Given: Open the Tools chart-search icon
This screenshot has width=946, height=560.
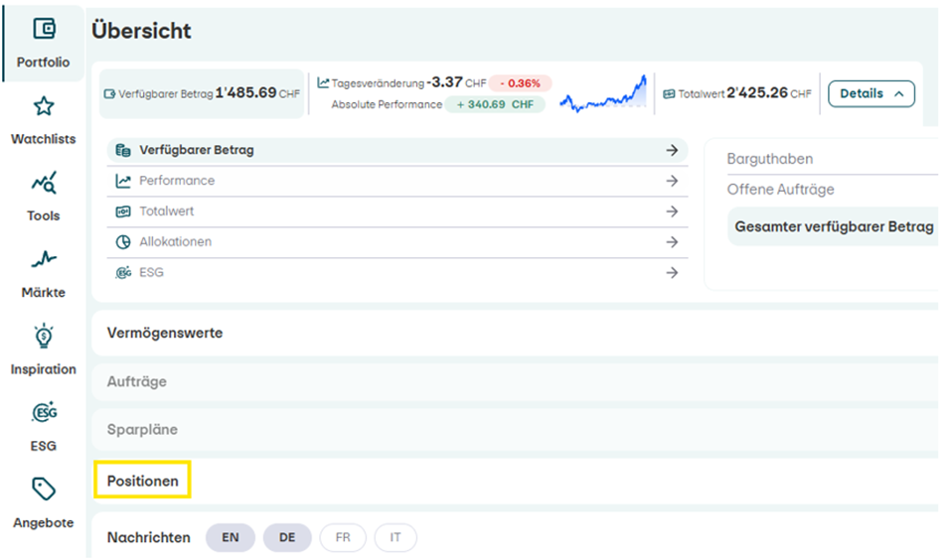Looking at the screenshot, I should point(44,183).
